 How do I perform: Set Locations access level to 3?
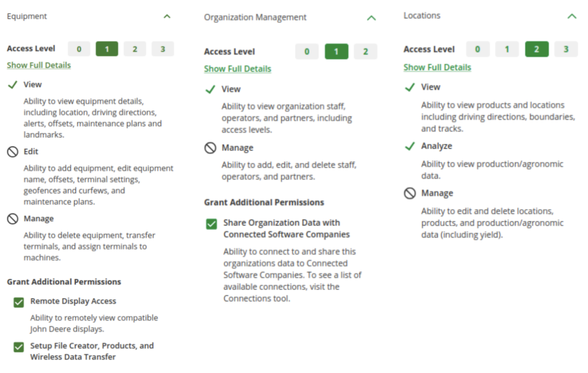click(x=566, y=49)
